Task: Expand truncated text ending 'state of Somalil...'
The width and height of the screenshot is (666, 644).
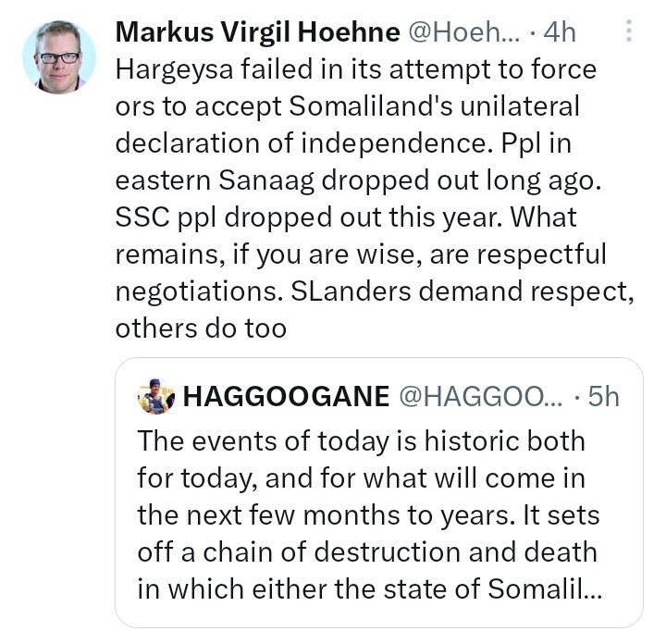Action: (x=369, y=588)
